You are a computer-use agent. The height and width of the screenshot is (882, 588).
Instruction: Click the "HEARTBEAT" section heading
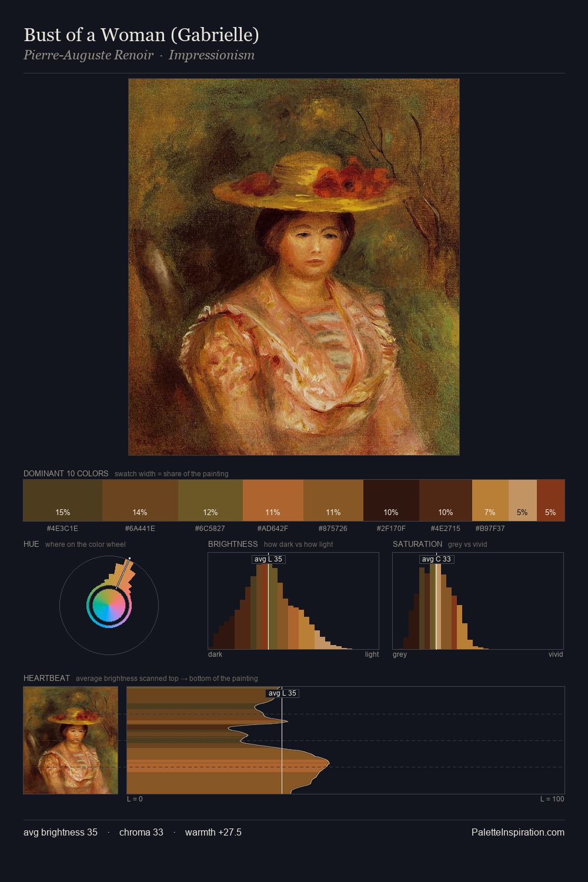click(x=46, y=678)
